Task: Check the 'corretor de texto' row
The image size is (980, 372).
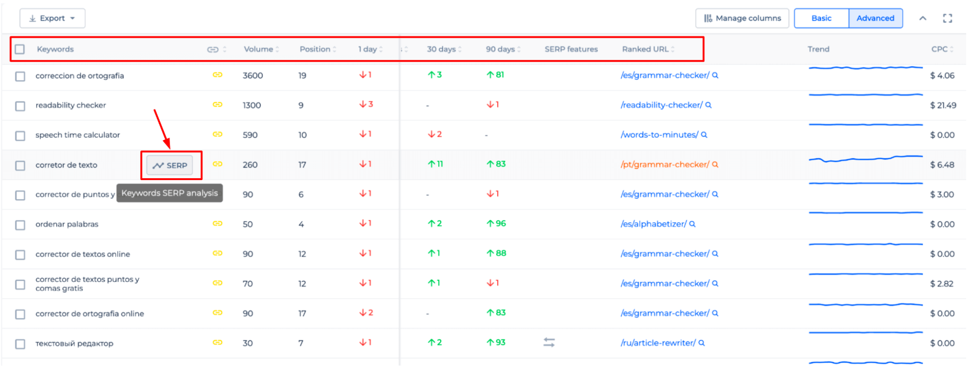Action: [x=20, y=165]
